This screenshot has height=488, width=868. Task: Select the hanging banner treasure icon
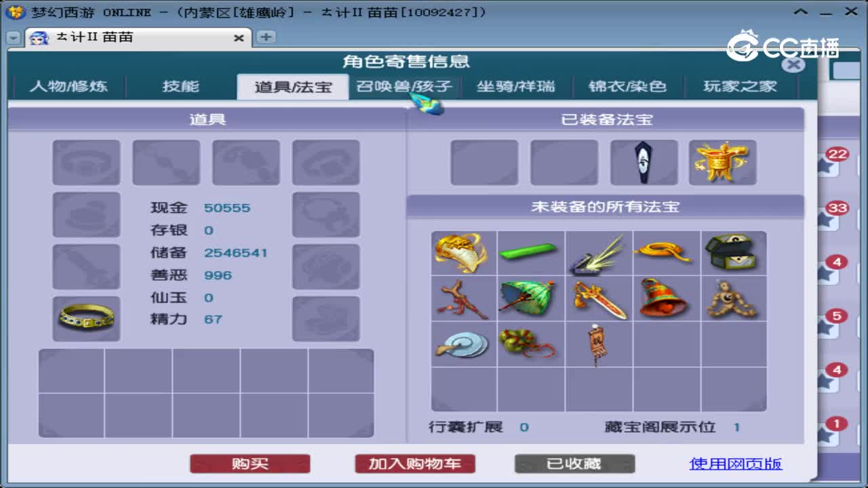pos(598,344)
